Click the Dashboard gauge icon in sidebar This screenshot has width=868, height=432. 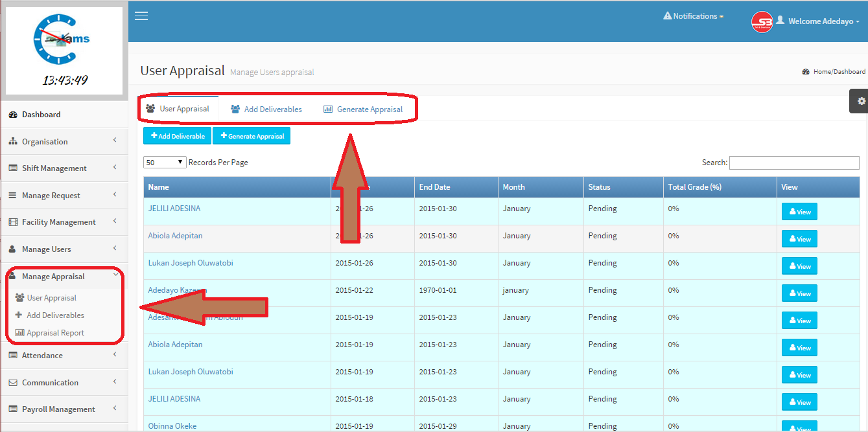13,115
